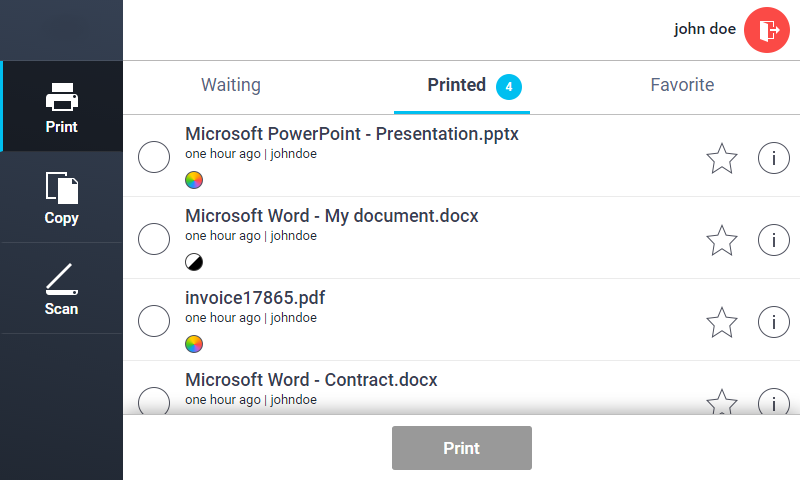Switch to the Waiting tab
Image resolution: width=800 pixels, height=480 pixels.
click(231, 85)
